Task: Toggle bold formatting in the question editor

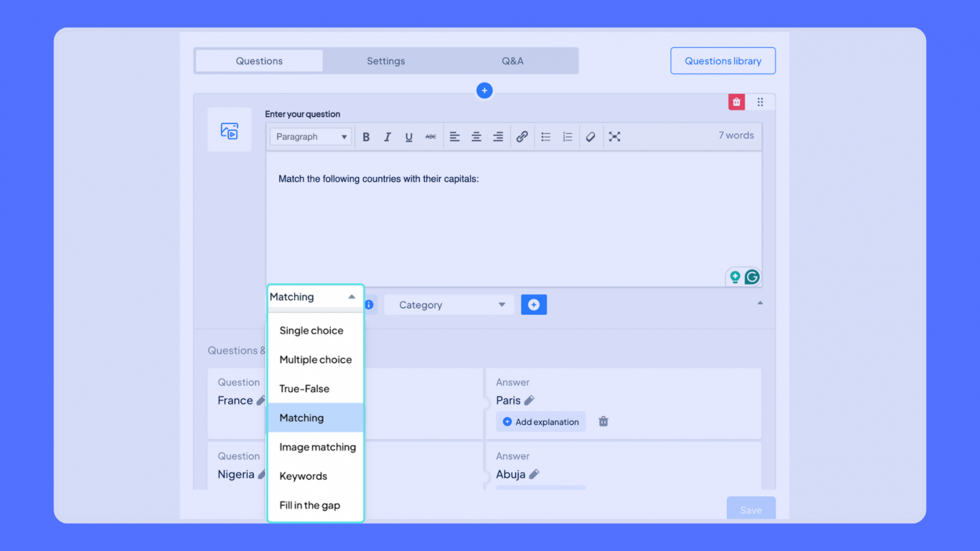Action: tap(366, 137)
